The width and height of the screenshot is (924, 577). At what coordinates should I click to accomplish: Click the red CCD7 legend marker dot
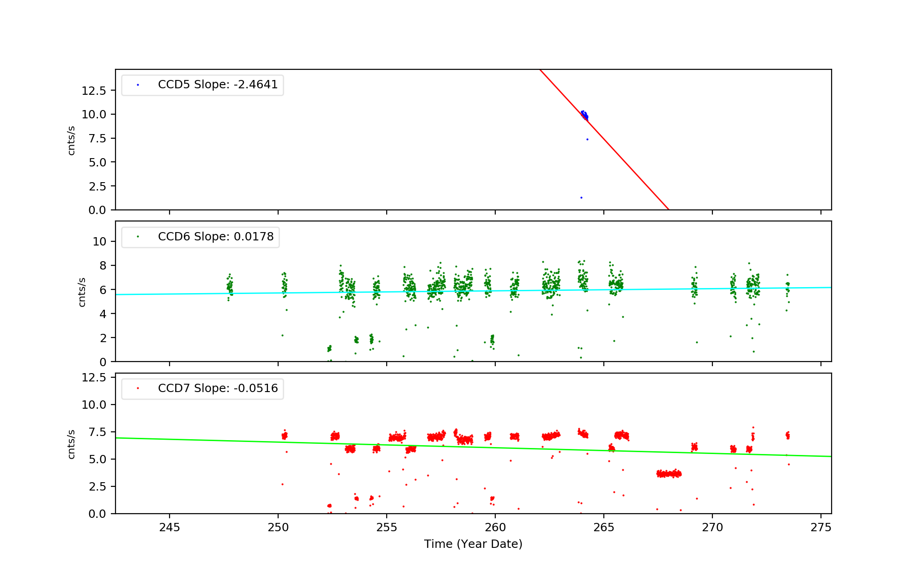[138, 388]
